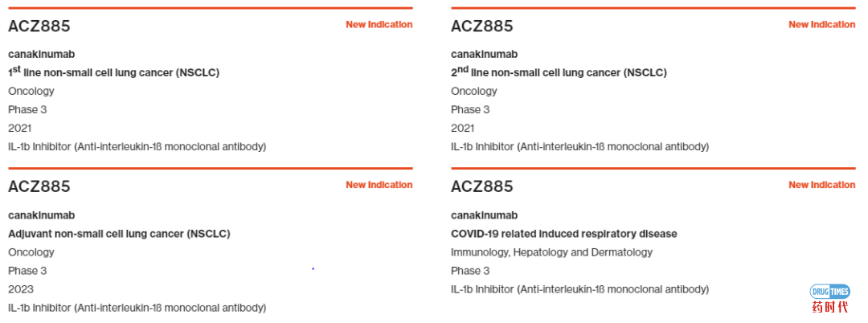
Task: Click the 药时代 watermark text
Action: coord(829,308)
